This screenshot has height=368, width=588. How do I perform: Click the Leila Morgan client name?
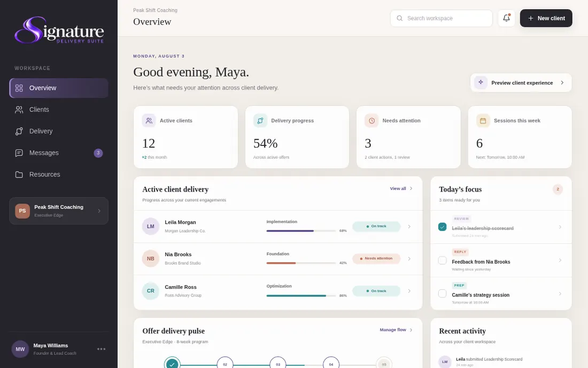(180, 223)
